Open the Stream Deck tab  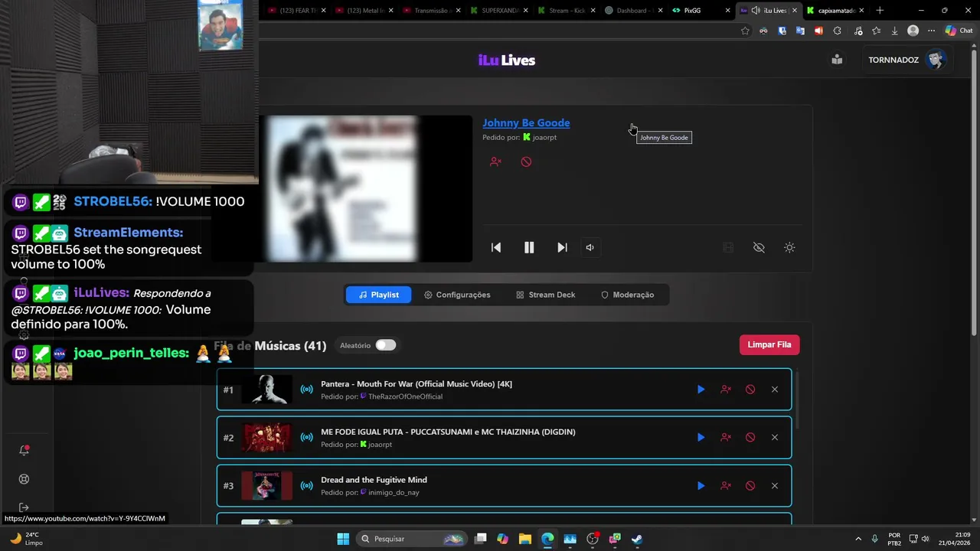(x=545, y=295)
